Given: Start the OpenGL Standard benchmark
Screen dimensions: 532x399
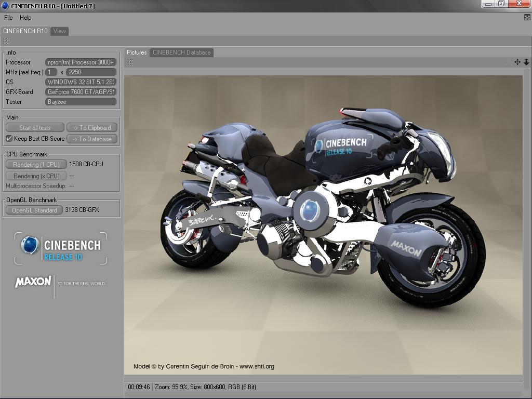Looking at the screenshot, I should 34,210.
